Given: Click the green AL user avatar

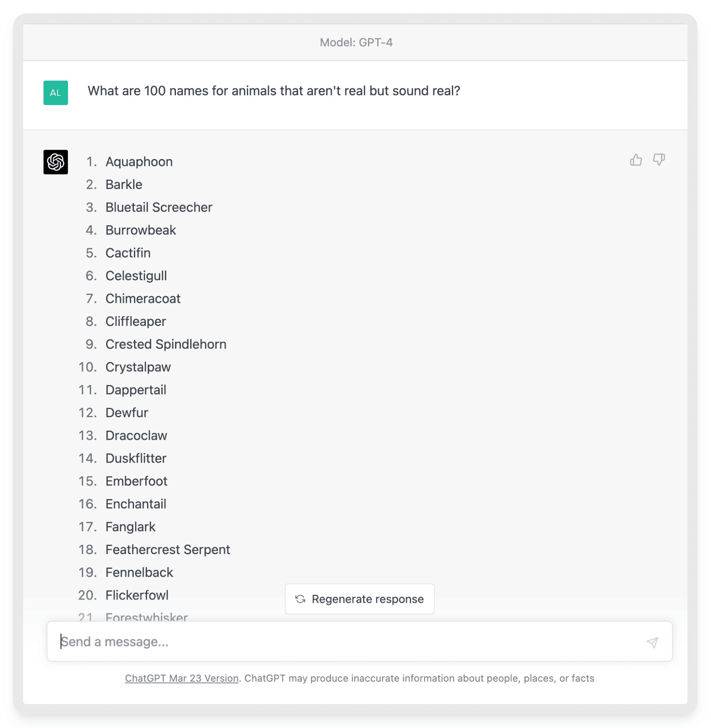Looking at the screenshot, I should pyautogui.click(x=55, y=92).
